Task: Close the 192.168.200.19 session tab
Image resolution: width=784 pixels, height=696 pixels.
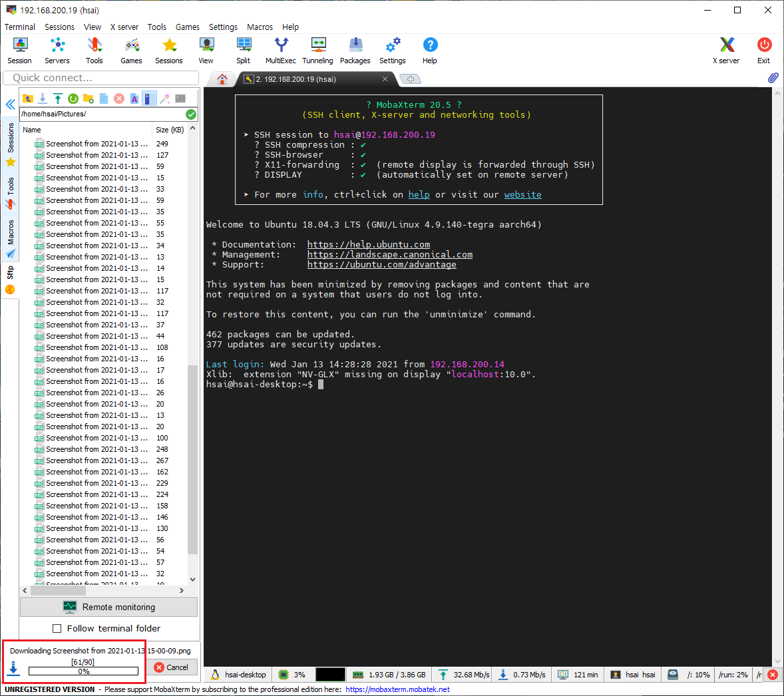Action: 385,79
